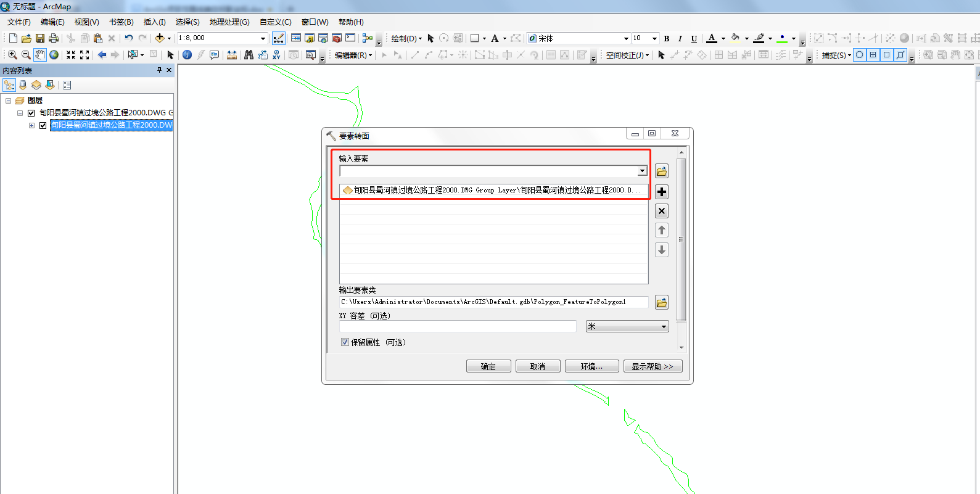Zoom to full extent globe icon
Viewport: 980px width, 494px height.
tap(54, 55)
